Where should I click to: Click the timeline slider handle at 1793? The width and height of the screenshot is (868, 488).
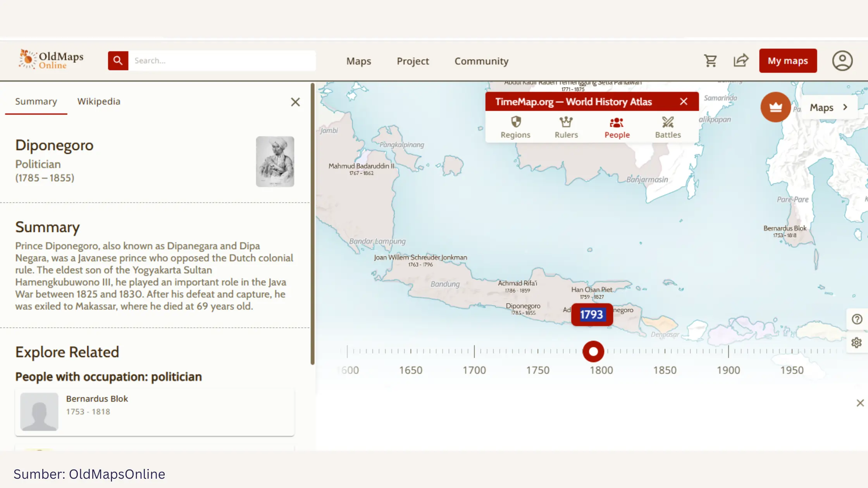pos(593,351)
